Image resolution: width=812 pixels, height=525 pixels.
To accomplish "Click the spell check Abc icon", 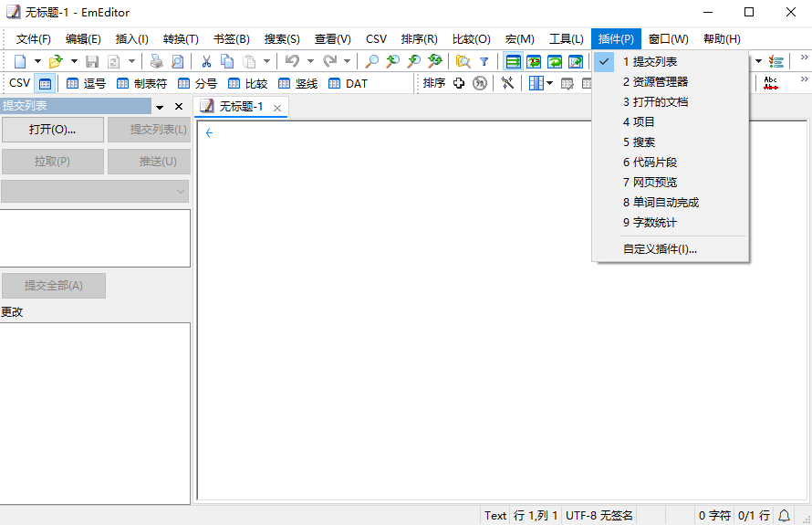I will click(771, 83).
